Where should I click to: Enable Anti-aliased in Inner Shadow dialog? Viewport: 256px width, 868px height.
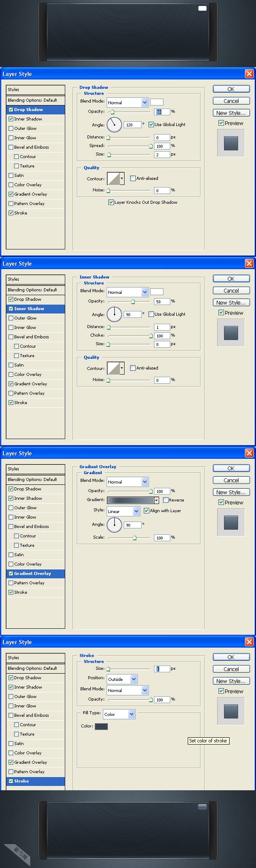(133, 368)
